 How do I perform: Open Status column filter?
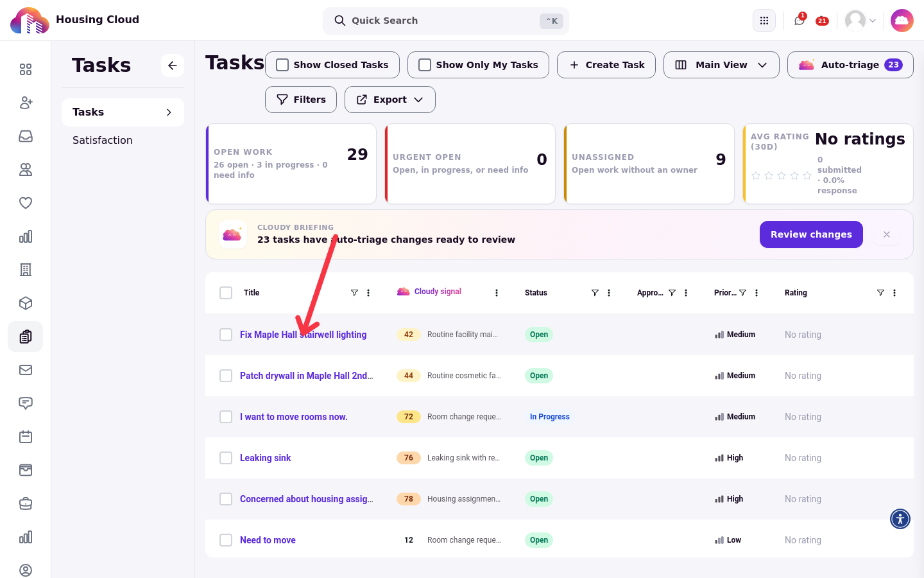tap(595, 293)
